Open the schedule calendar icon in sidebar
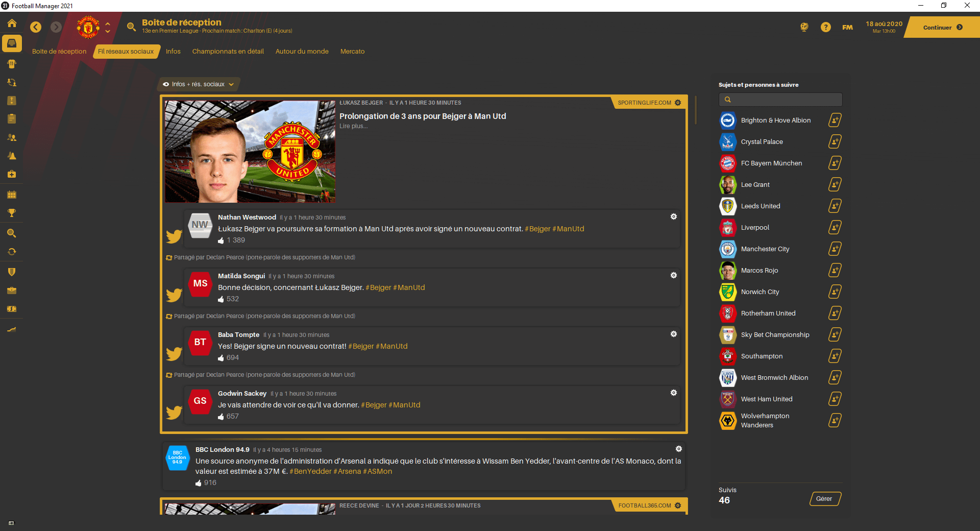The image size is (980, 531). pos(12,195)
